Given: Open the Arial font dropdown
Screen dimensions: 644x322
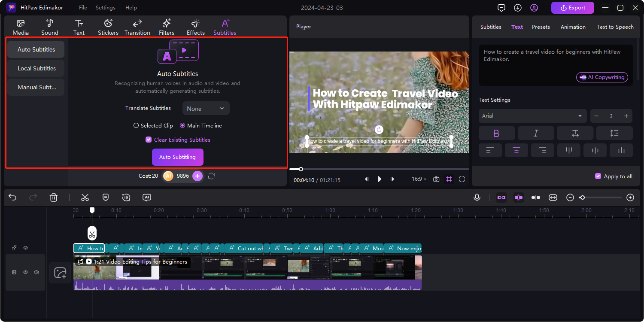Looking at the screenshot, I should coord(532,116).
